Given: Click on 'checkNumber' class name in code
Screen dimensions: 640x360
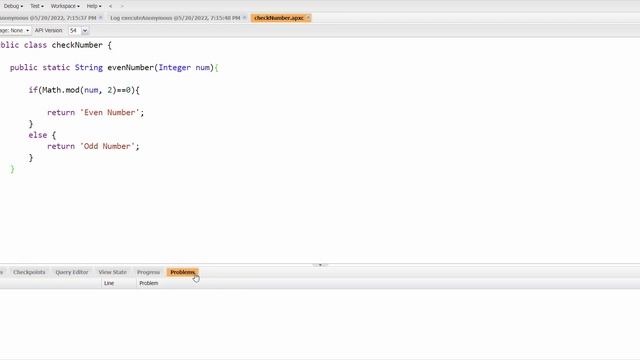Looking at the screenshot, I should click(x=77, y=45).
